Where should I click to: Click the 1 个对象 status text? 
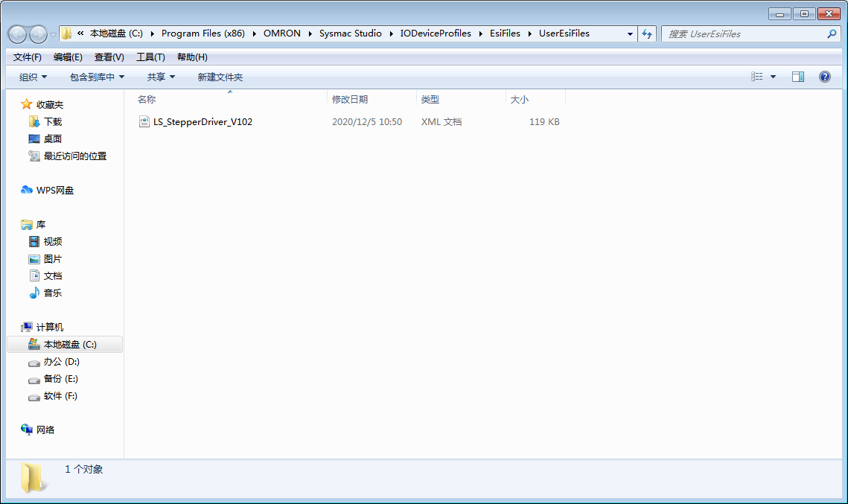click(84, 470)
